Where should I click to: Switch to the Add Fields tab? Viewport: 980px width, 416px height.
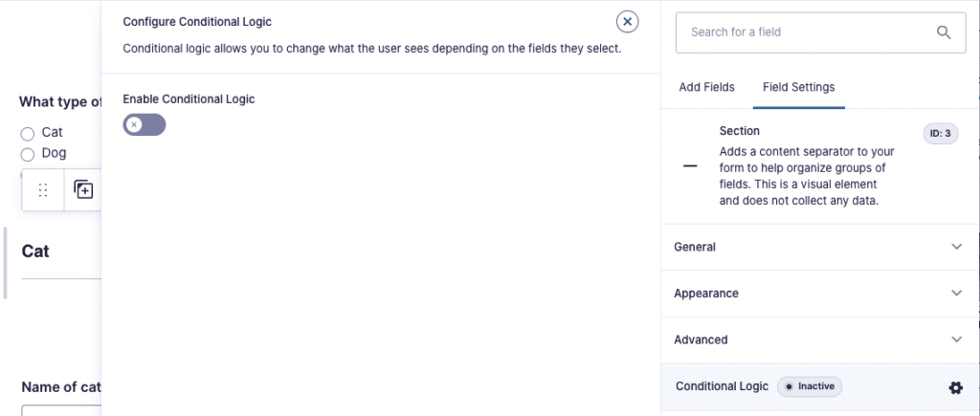coord(706,87)
